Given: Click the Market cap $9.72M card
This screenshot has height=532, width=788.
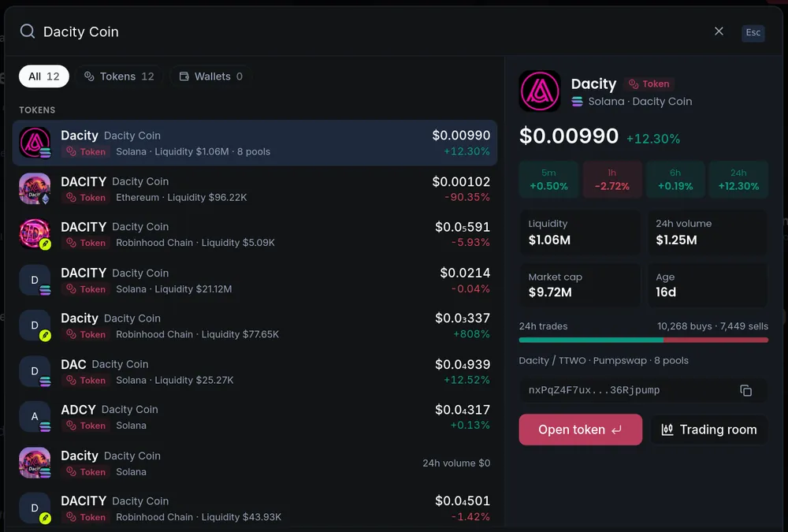Looking at the screenshot, I should (x=580, y=285).
